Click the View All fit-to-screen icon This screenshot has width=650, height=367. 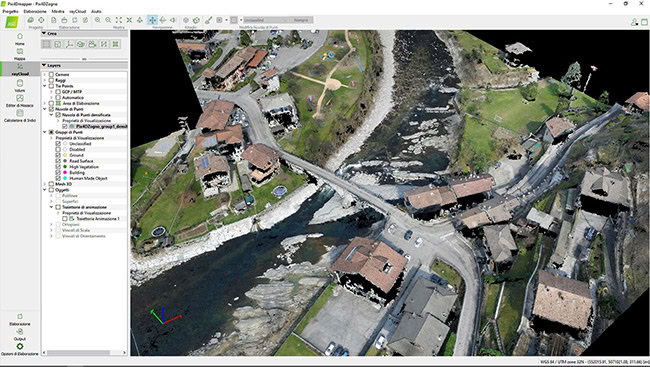pyautogui.click(x=119, y=20)
